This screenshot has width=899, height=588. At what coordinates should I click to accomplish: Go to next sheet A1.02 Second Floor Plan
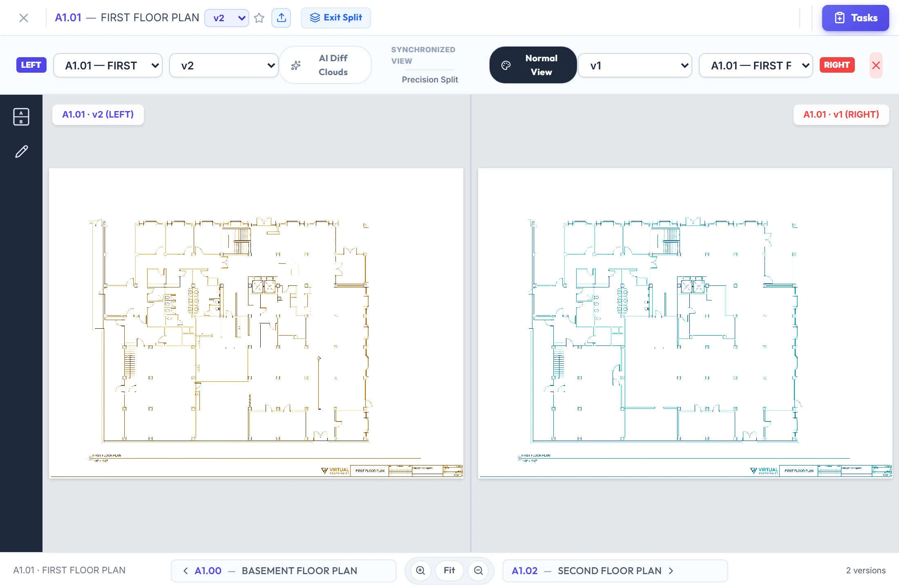[x=615, y=570]
